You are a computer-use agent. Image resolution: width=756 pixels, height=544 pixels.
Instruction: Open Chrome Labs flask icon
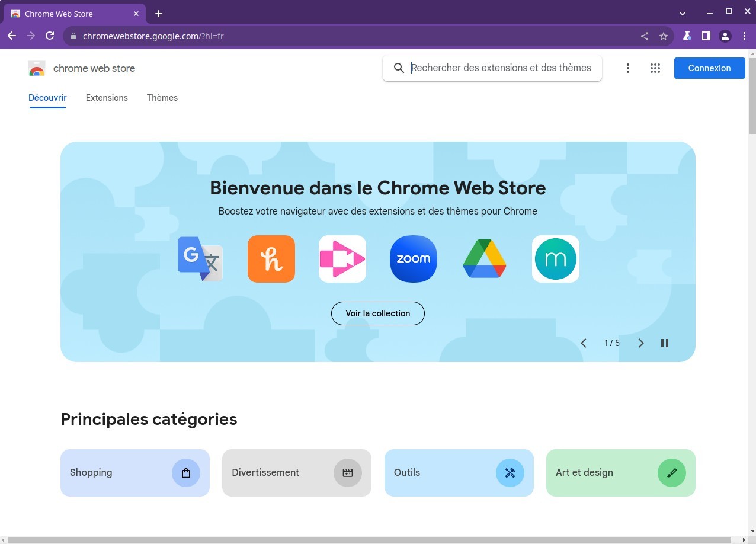pos(687,36)
